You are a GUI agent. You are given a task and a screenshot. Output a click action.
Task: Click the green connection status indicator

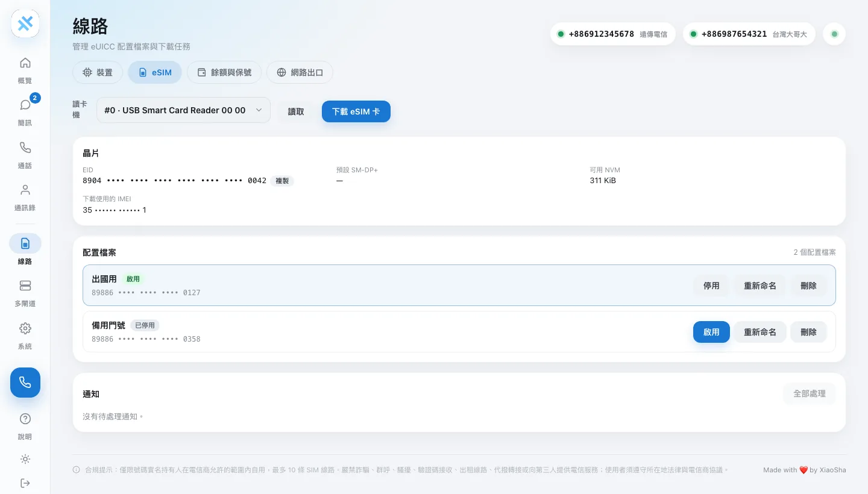tap(834, 34)
